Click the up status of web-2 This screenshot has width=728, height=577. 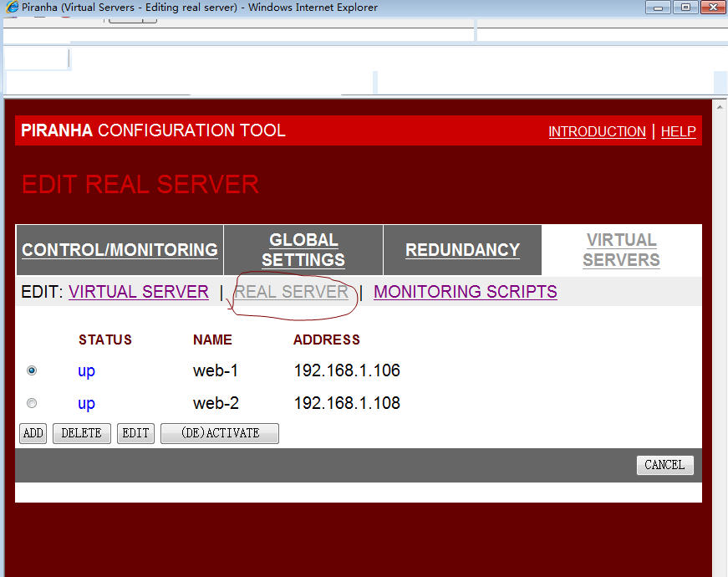86,404
